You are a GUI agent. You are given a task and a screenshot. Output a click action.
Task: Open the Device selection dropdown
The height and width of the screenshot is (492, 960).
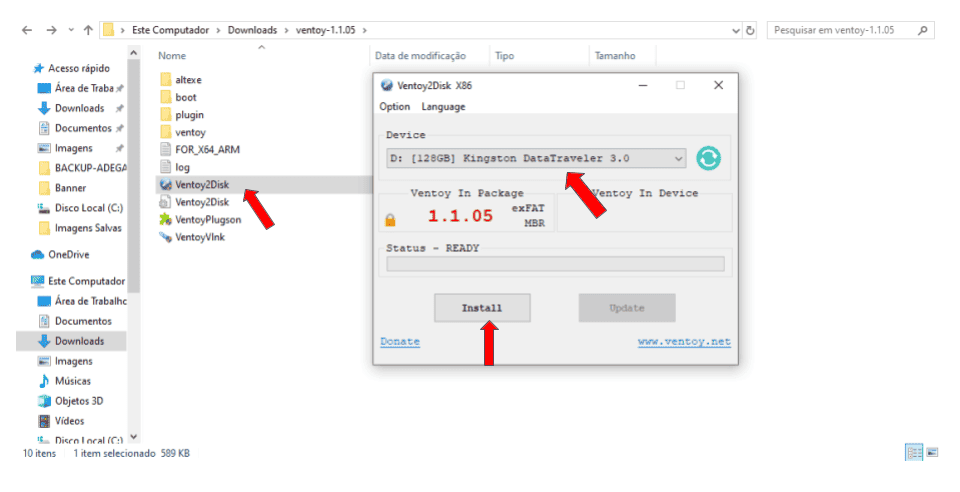536,158
